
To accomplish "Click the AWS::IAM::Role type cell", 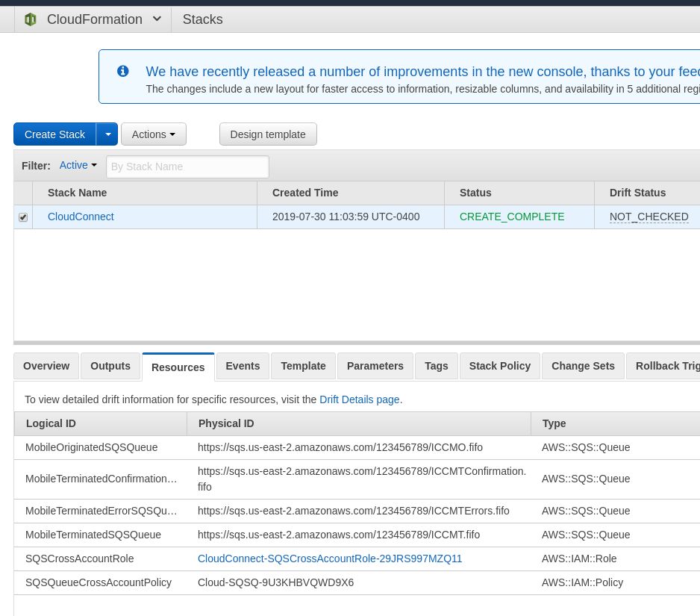I will (x=579, y=559).
